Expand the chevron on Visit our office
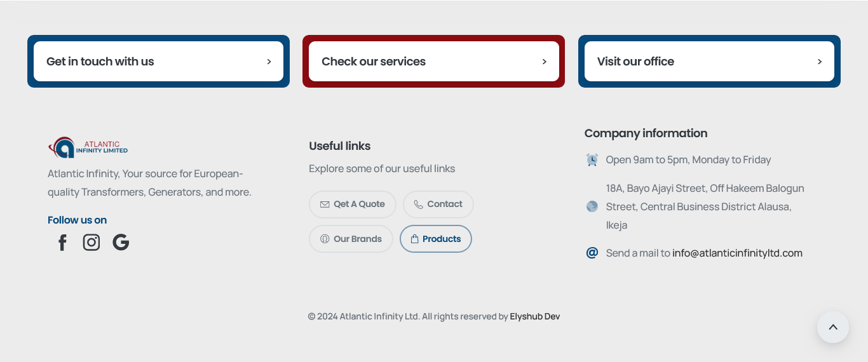This screenshot has height=362, width=868. pyautogui.click(x=820, y=62)
